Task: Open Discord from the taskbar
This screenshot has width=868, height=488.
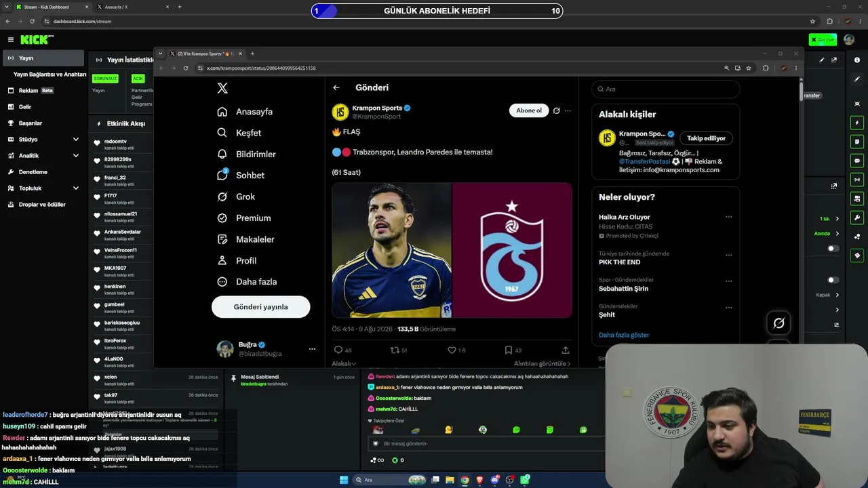Action: 495,480
